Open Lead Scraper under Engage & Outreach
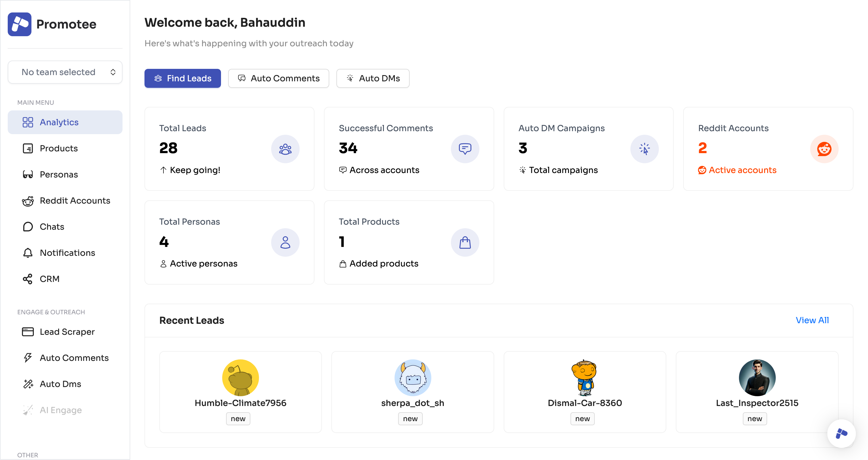Screen dimensions: 868x460 [67, 331]
